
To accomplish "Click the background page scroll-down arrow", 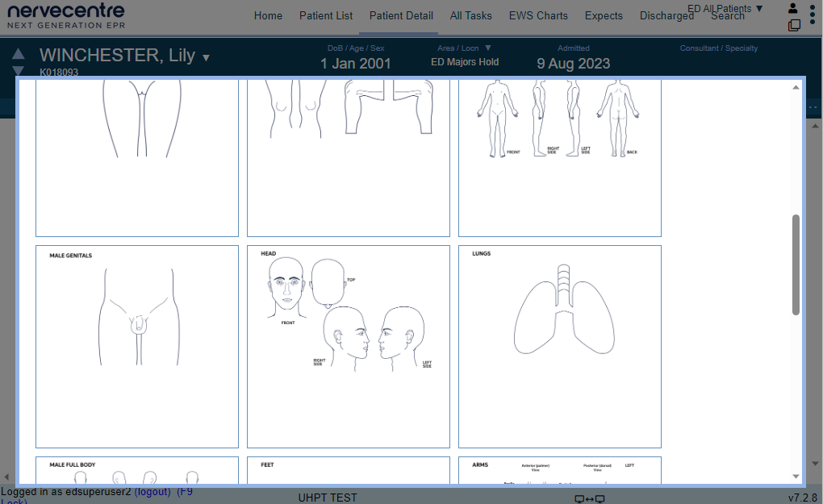I will [815, 464].
